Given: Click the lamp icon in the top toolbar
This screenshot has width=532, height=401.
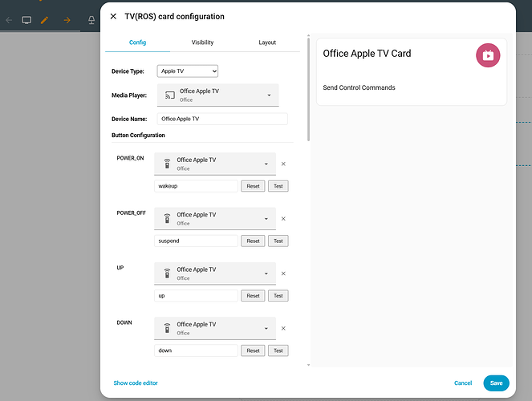Looking at the screenshot, I should click(91, 20).
